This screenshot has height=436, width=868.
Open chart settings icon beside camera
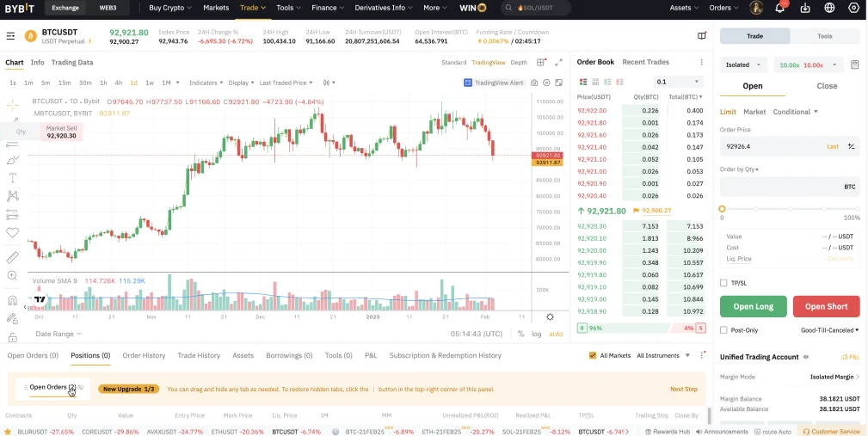coord(546,83)
